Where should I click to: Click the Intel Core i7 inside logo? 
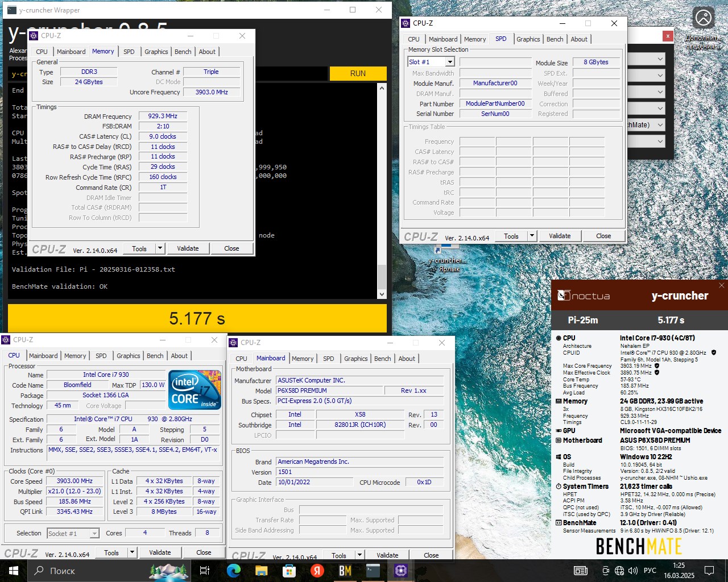(x=195, y=389)
